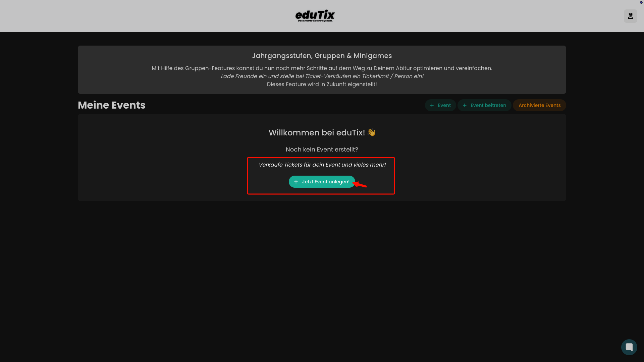Screen dimensions: 644x362
Task: Click the Jahrgangsstufen, Gruppen & Minigames heading
Action: (322, 56)
